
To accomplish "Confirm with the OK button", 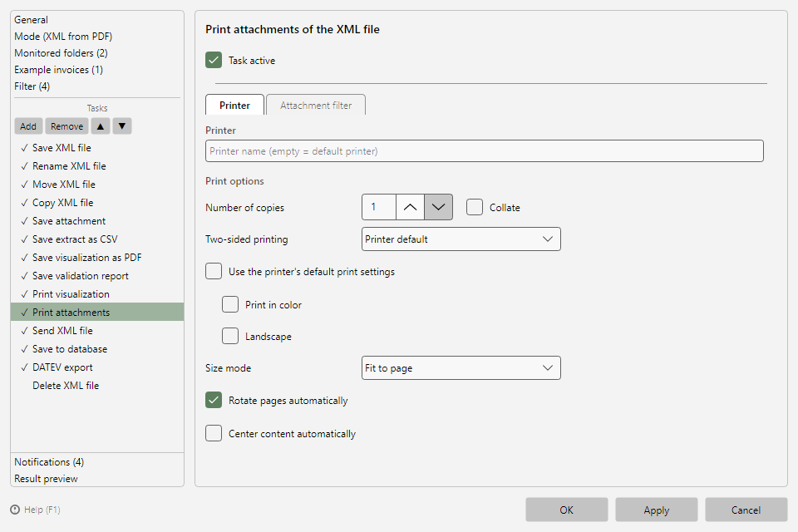I will pyautogui.click(x=566, y=510).
